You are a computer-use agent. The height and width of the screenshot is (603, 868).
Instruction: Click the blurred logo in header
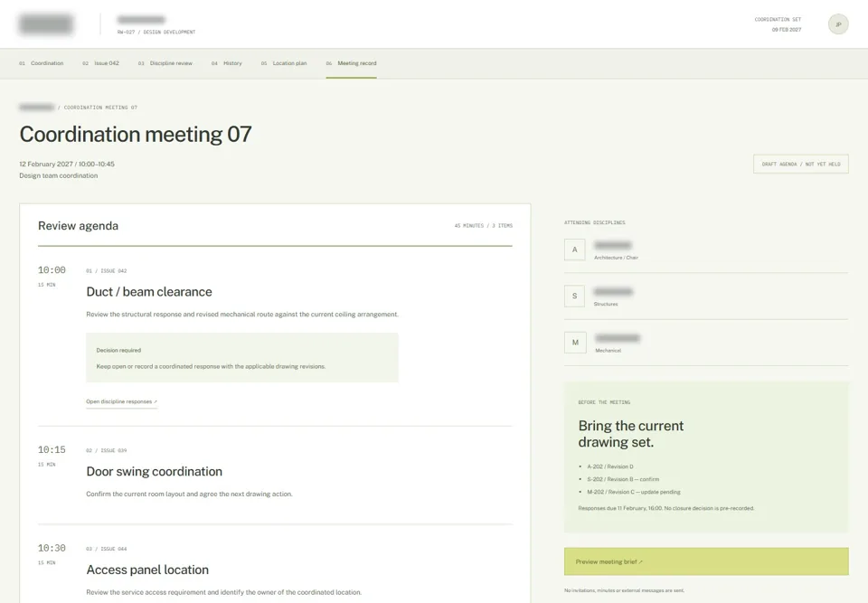tap(46, 24)
